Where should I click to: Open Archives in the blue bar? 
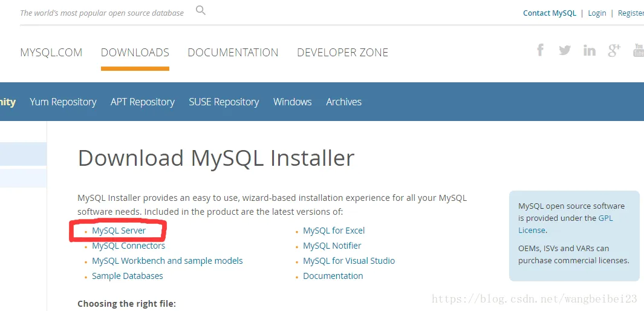coord(343,102)
